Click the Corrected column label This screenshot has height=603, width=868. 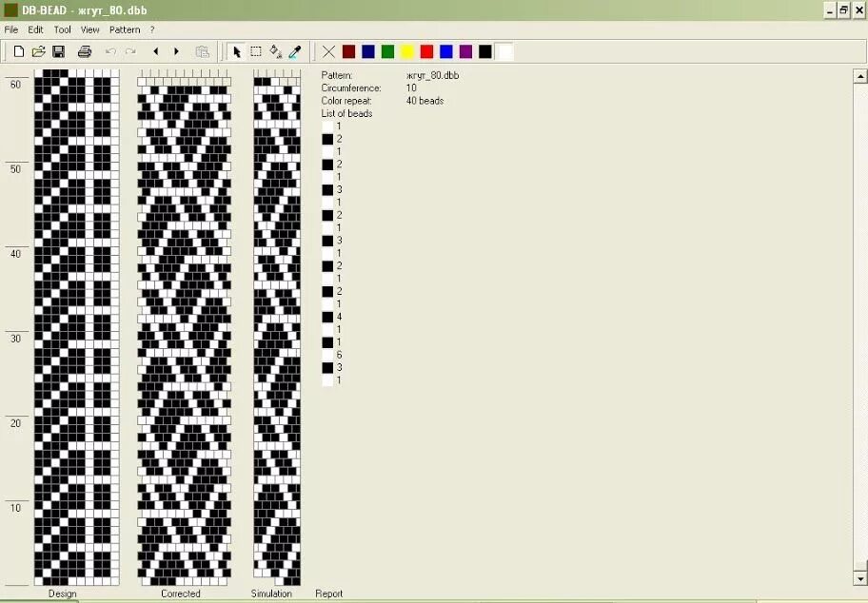(x=181, y=593)
